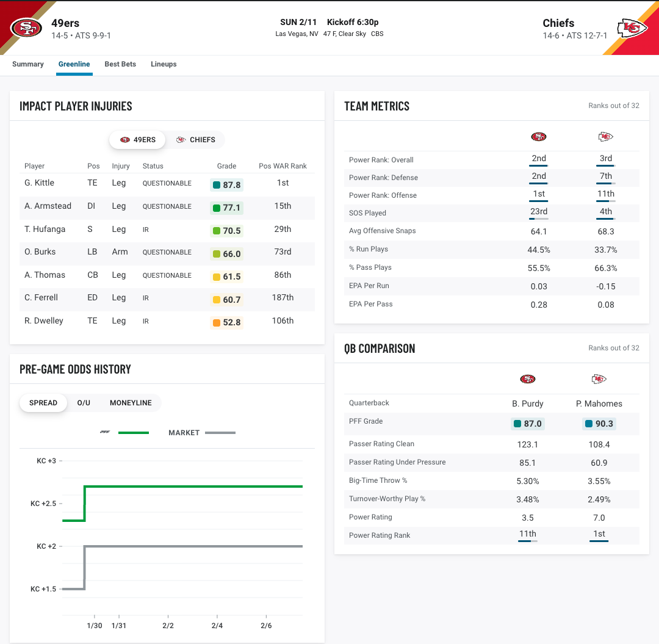The height and width of the screenshot is (644, 659).
Task: Select the SPREAD odds history view
Action: [x=43, y=403]
